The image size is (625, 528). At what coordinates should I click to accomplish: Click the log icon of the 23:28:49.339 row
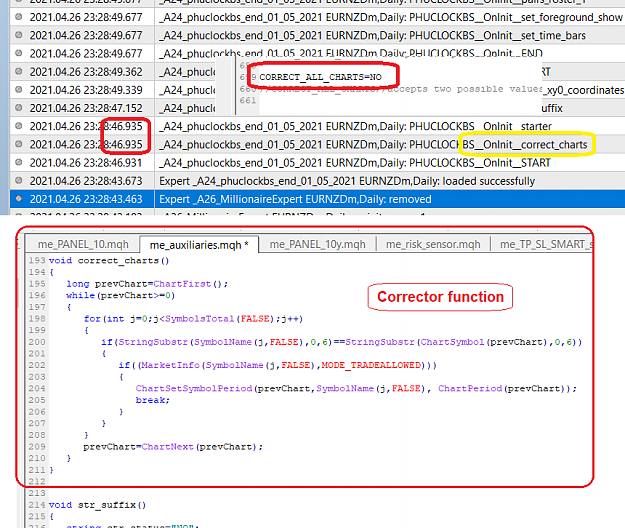coord(18,89)
